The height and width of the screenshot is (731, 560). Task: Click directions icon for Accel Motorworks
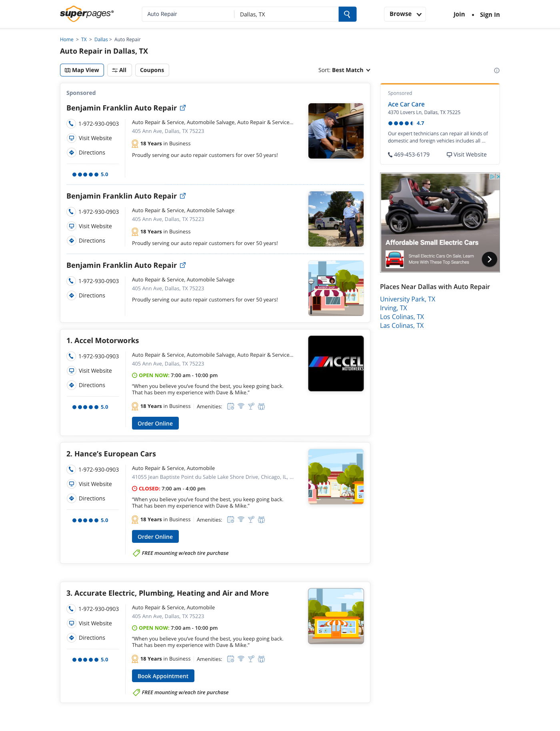tap(71, 385)
